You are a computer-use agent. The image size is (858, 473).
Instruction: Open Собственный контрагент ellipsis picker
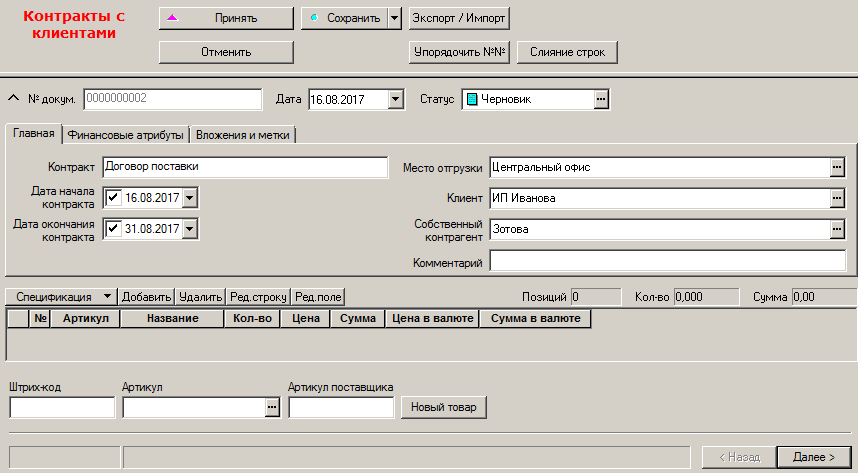(837, 229)
